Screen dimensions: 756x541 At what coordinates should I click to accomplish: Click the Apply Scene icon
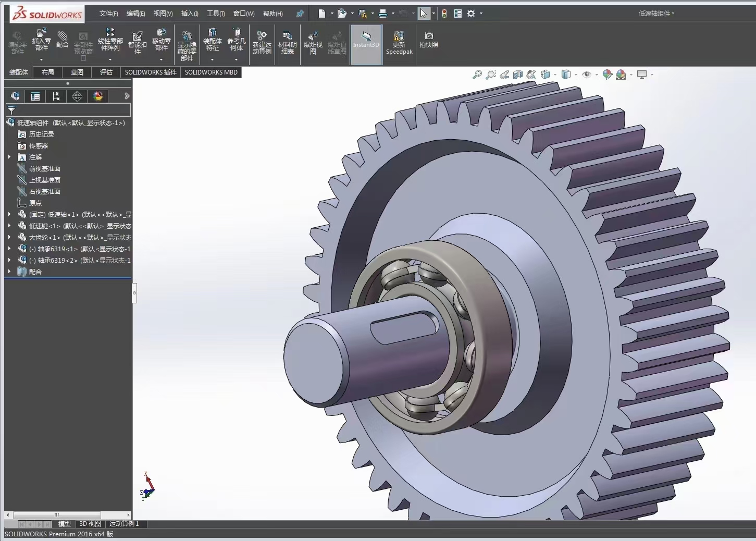pyautogui.click(x=621, y=75)
